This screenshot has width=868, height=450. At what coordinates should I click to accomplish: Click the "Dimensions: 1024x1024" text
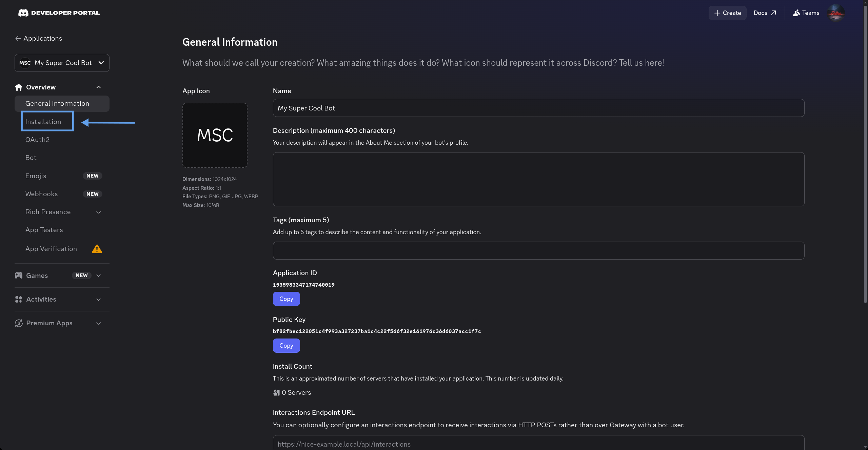pos(210,179)
